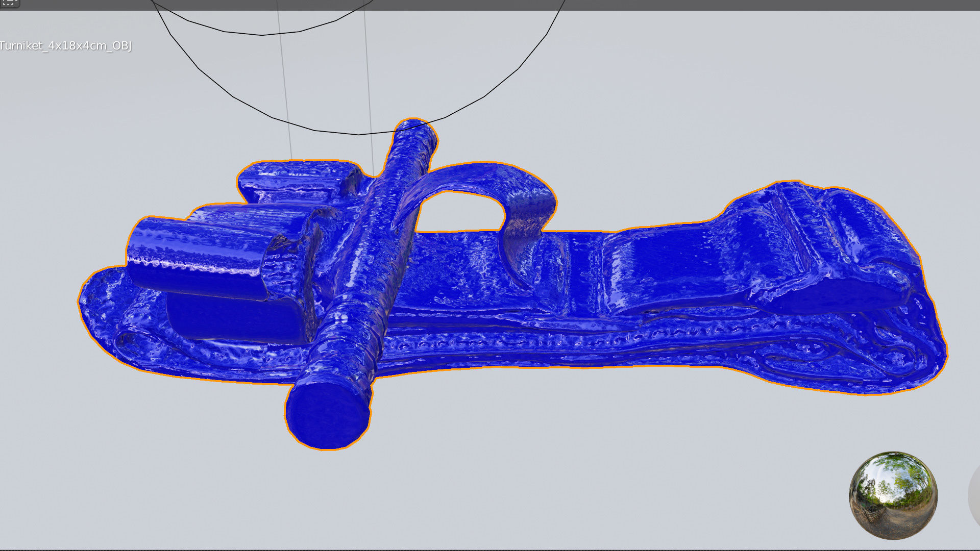The height and width of the screenshot is (551, 980).
Task: Click the studded strap edge along the bottom of the model
Action: [510, 342]
